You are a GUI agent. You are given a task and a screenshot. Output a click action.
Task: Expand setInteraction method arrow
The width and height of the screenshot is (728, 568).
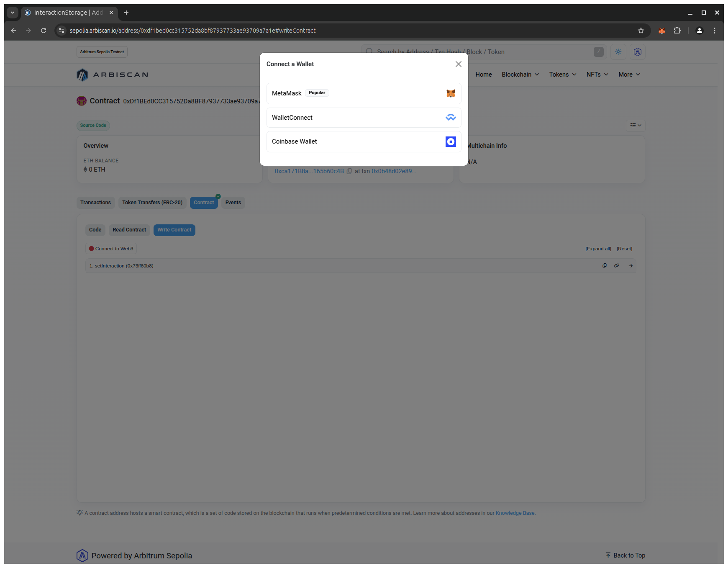point(631,266)
